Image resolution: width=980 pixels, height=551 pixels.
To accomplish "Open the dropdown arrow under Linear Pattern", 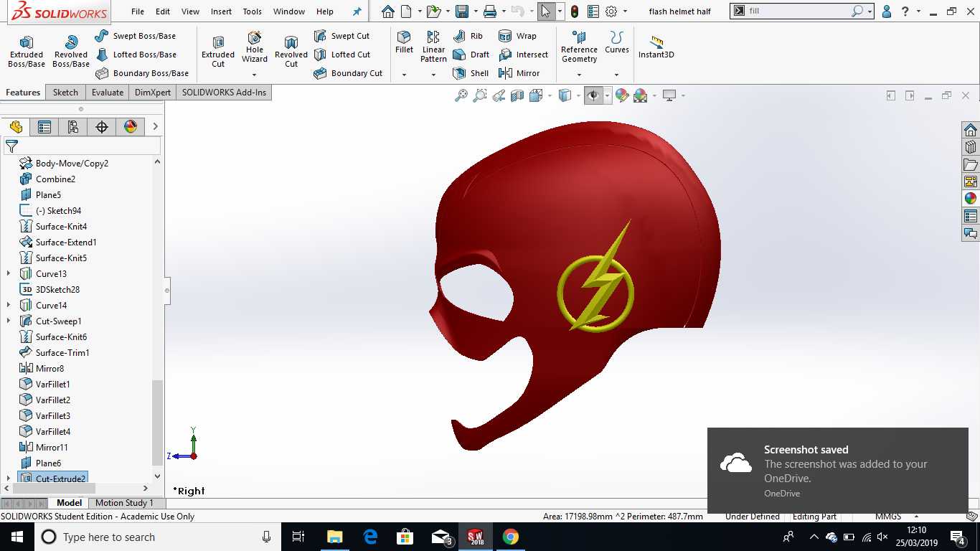I will click(x=433, y=75).
